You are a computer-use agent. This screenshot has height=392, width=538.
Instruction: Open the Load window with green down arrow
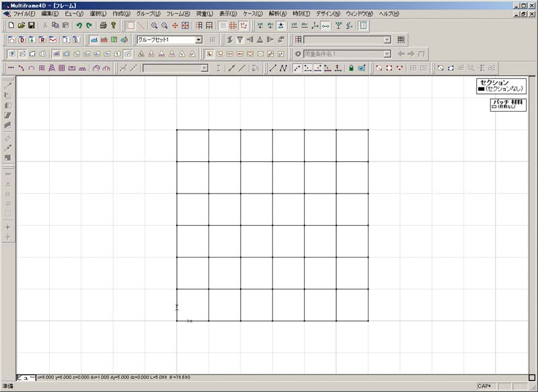coord(32,40)
